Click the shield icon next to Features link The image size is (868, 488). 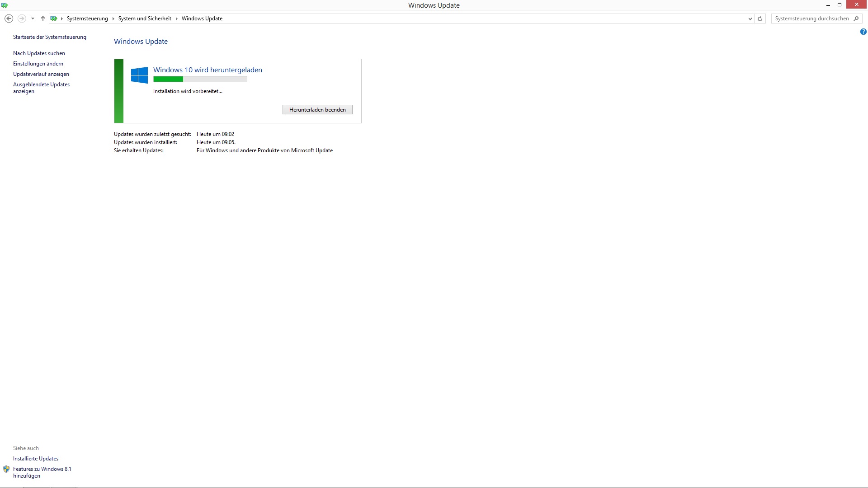pyautogui.click(x=6, y=469)
